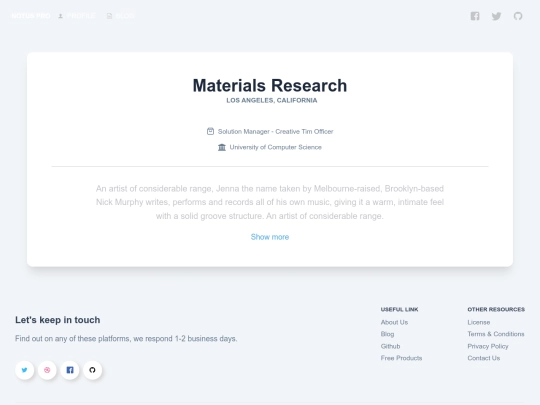
Task: Open Facebook icon in top navbar
Action: (475, 16)
